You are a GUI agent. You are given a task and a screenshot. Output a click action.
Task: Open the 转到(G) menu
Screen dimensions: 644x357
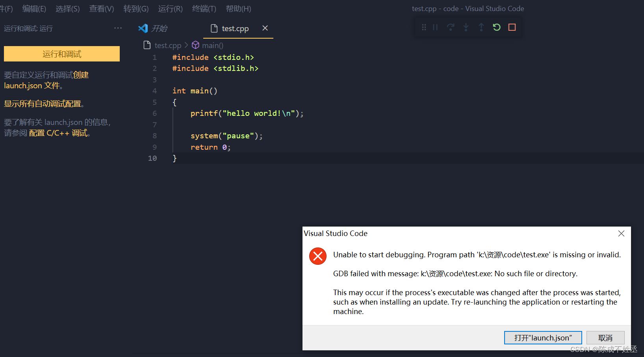point(136,9)
